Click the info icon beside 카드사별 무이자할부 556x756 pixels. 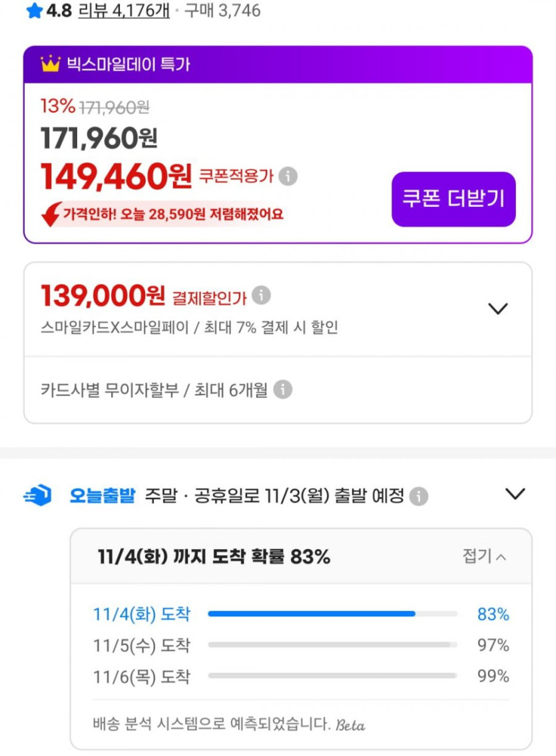[283, 389]
